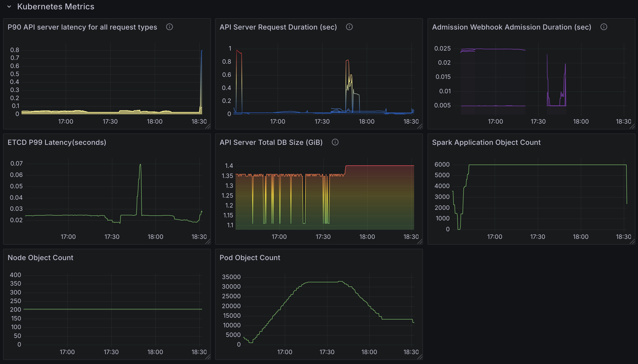Click the resize handle of the ETCD P99 Latency panel
This screenshot has width=638, height=364.
(x=208, y=242)
